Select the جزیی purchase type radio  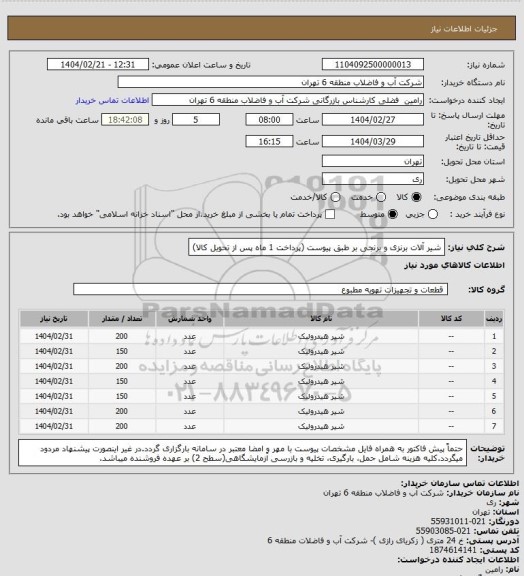coord(433,214)
